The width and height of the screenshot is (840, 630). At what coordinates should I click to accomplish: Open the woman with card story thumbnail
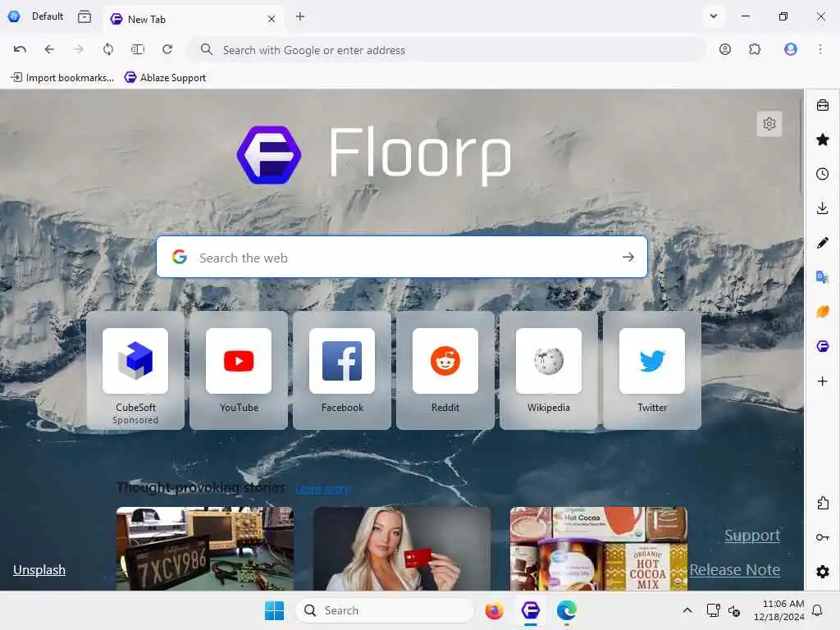pos(402,549)
